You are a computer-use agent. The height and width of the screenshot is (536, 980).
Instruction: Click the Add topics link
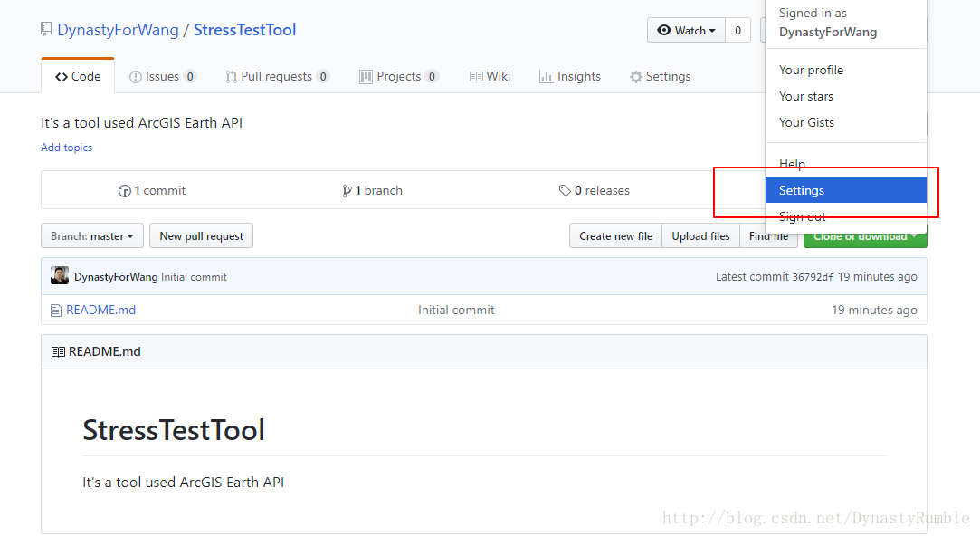tap(66, 148)
